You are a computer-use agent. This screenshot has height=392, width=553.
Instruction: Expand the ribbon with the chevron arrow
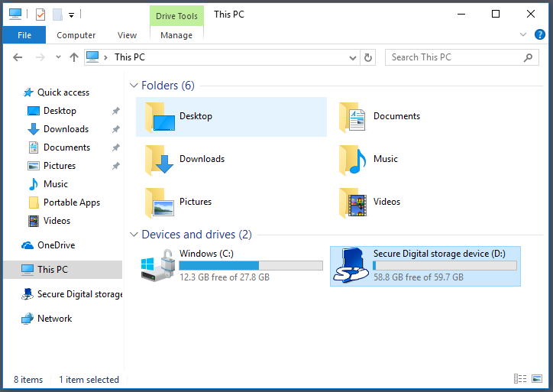523,34
